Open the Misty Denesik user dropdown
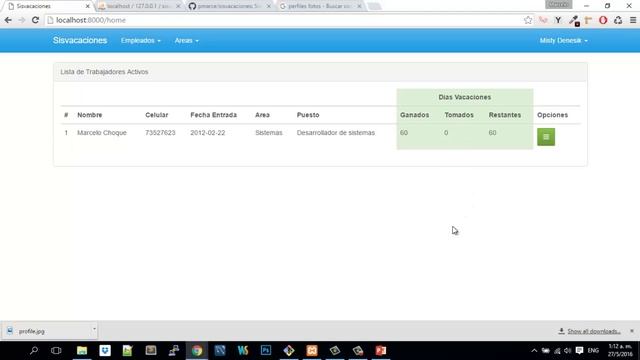The width and height of the screenshot is (640, 360). pyautogui.click(x=563, y=40)
